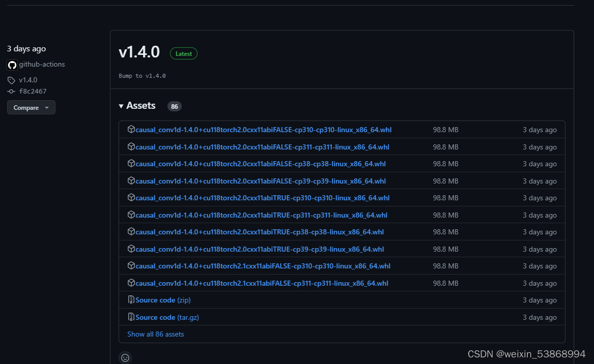Click package icon for cu118torch2.0 FALSE cp311 wheel
The width and height of the screenshot is (594, 364).
[131, 146]
